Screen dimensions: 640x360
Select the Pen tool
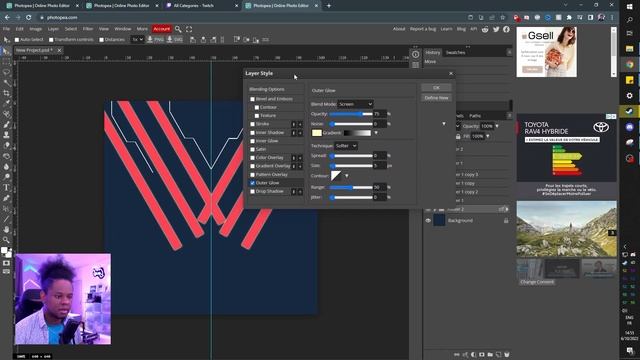click(6, 198)
